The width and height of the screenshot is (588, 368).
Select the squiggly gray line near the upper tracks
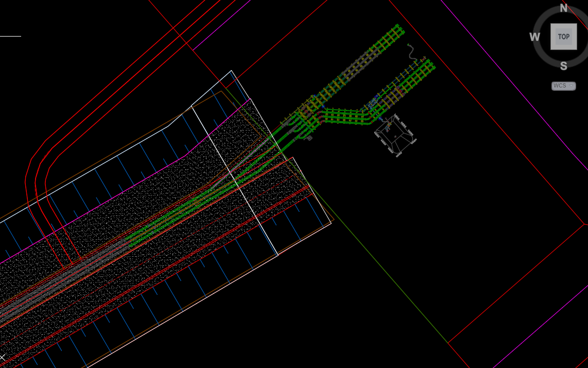point(412,53)
